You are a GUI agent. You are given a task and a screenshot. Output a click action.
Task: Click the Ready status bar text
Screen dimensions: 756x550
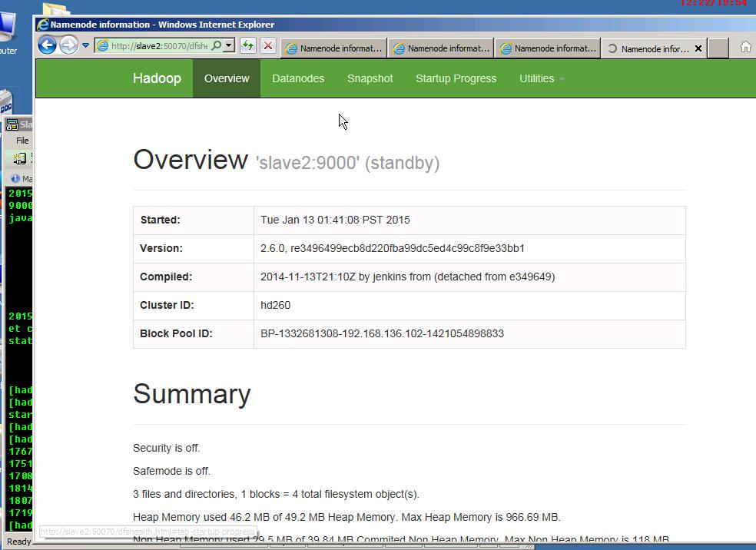click(x=18, y=542)
